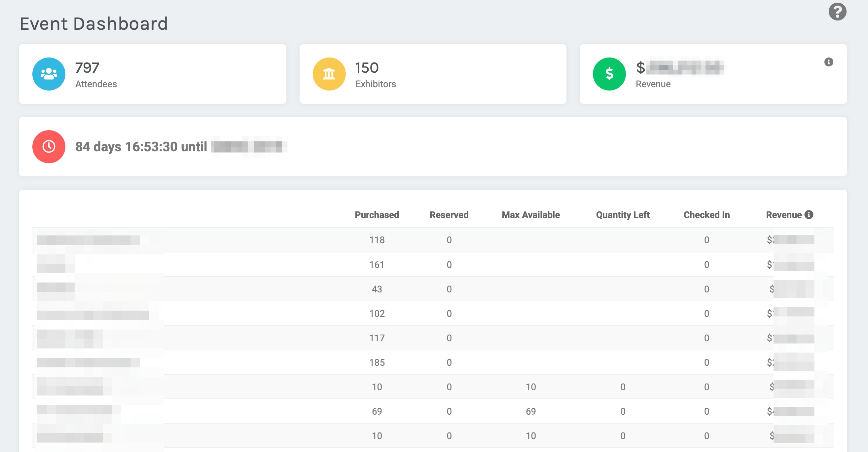The height and width of the screenshot is (452, 868).
Task: Click the Event Dashboard heading
Action: (x=94, y=23)
